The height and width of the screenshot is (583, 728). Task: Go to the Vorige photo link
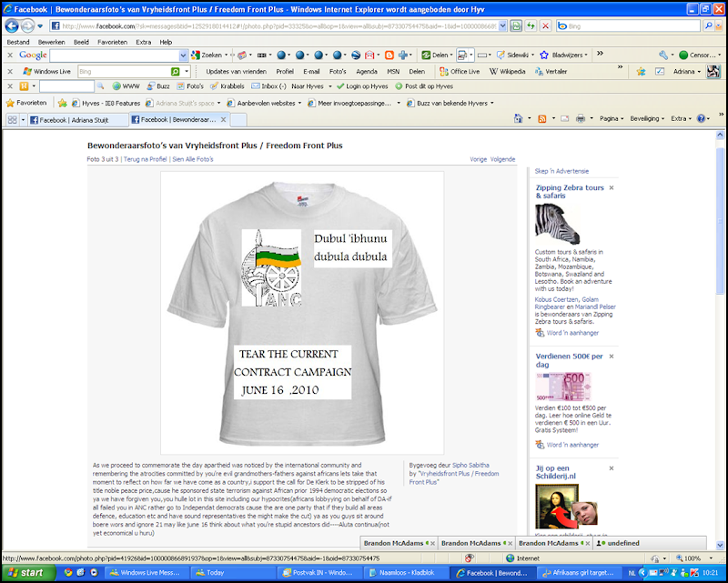coord(479,159)
